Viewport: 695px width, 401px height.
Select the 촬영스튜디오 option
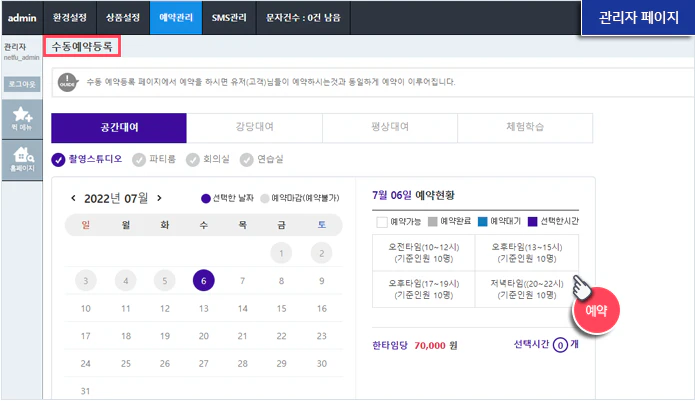[x=87, y=160]
